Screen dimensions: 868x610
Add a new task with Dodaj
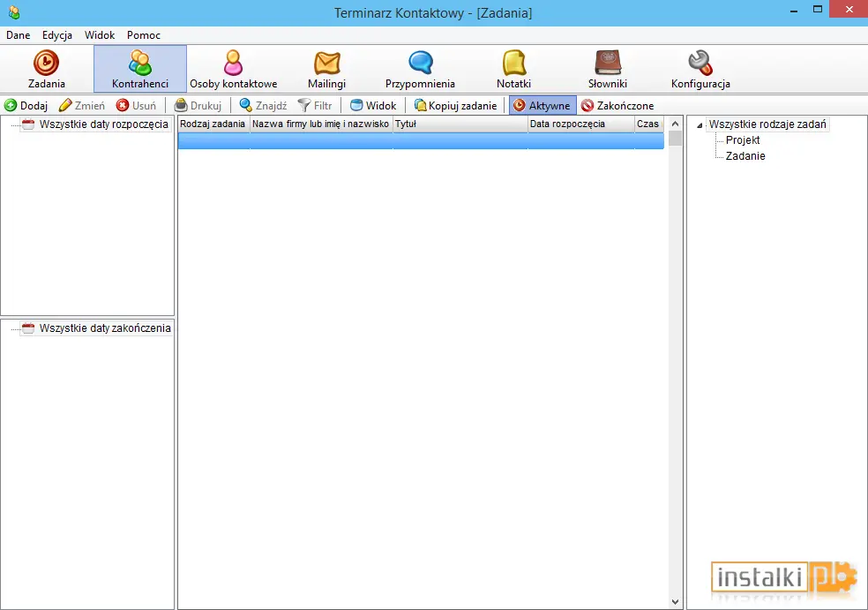[26, 105]
